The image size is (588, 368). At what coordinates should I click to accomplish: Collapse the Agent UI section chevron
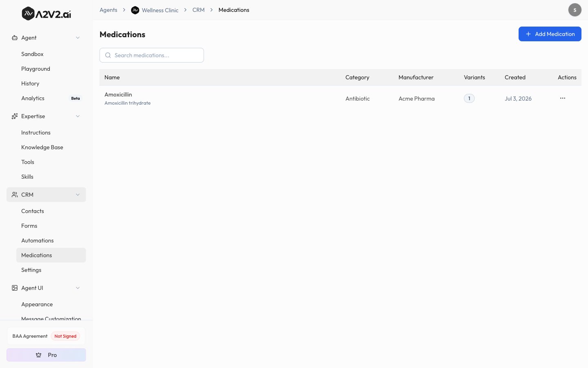(78, 288)
